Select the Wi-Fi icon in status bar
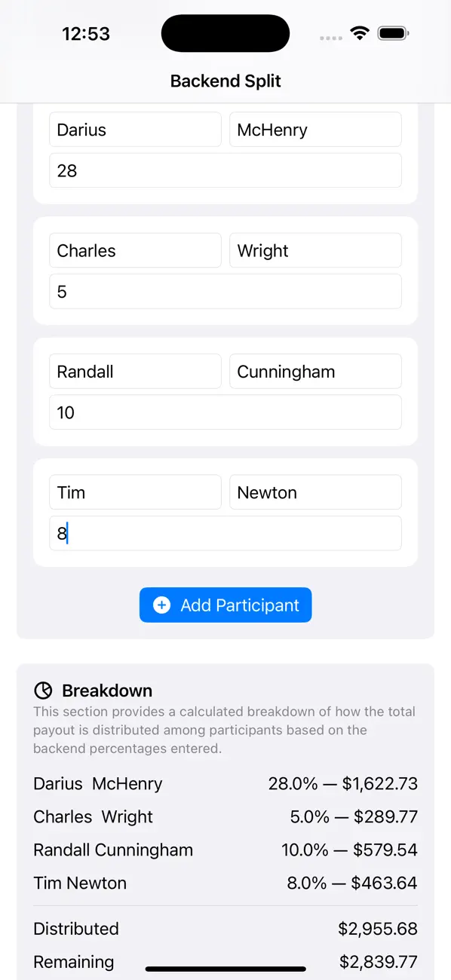This screenshot has width=451, height=980. click(360, 32)
